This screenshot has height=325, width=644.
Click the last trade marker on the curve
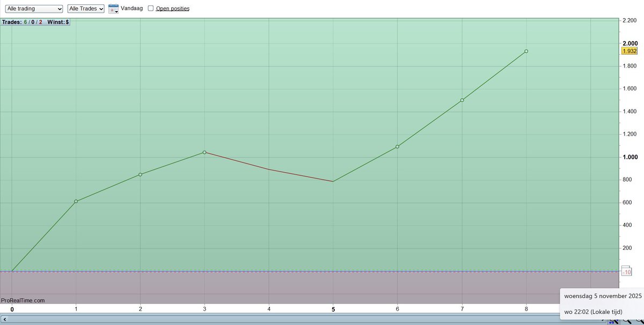(525, 51)
